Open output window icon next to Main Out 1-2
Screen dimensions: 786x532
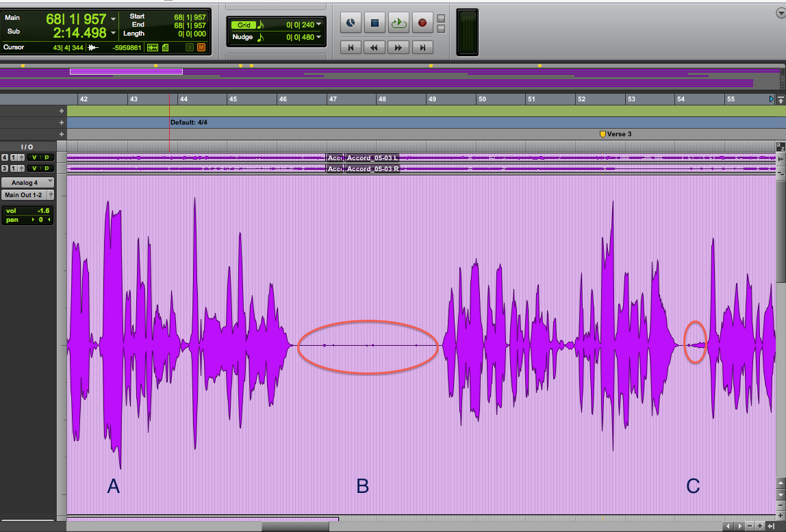[x=51, y=195]
